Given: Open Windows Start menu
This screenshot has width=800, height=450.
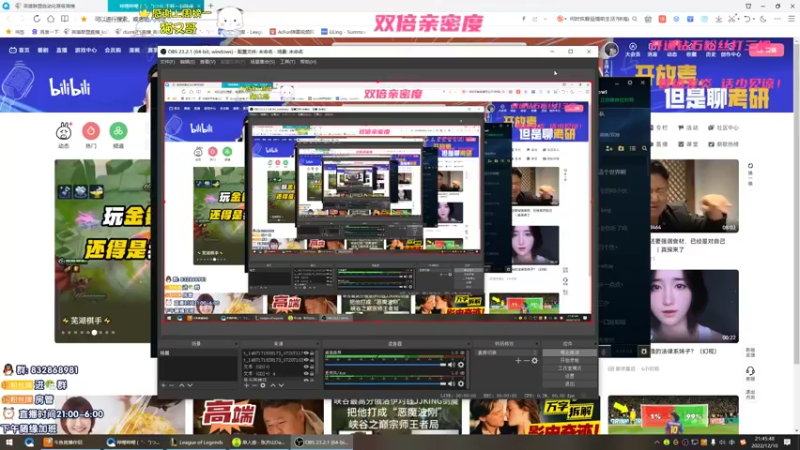Looking at the screenshot, I should [x=9, y=442].
